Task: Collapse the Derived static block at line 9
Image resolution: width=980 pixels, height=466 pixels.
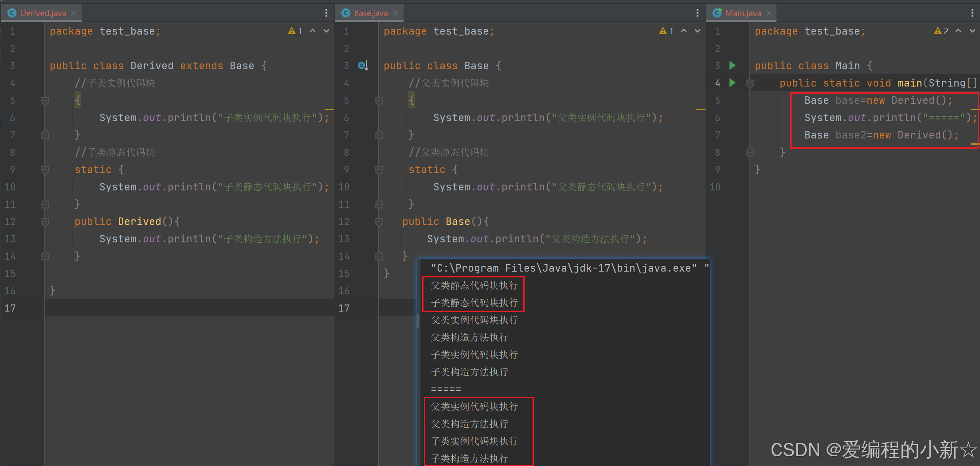Action: click(x=45, y=170)
